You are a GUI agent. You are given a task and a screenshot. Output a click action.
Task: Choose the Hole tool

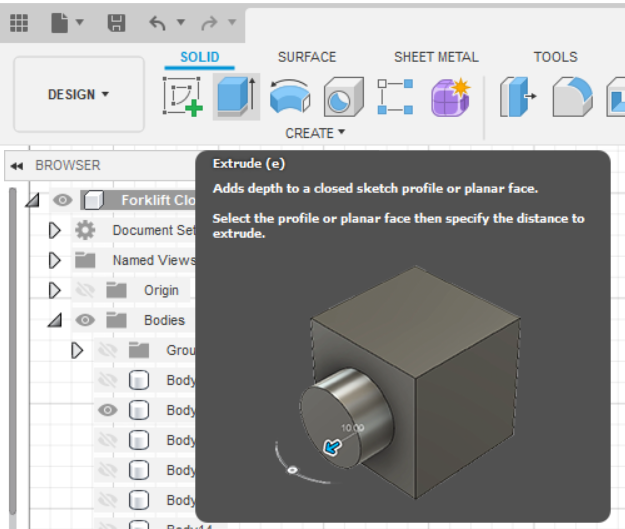pos(344,97)
